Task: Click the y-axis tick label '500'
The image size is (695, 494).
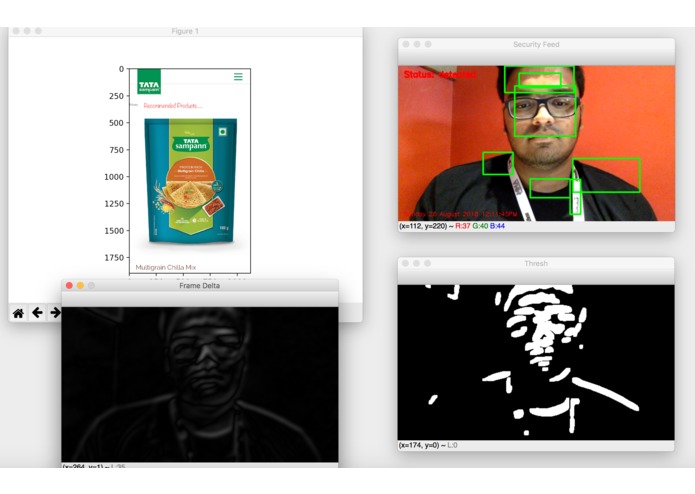Action: (116, 123)
